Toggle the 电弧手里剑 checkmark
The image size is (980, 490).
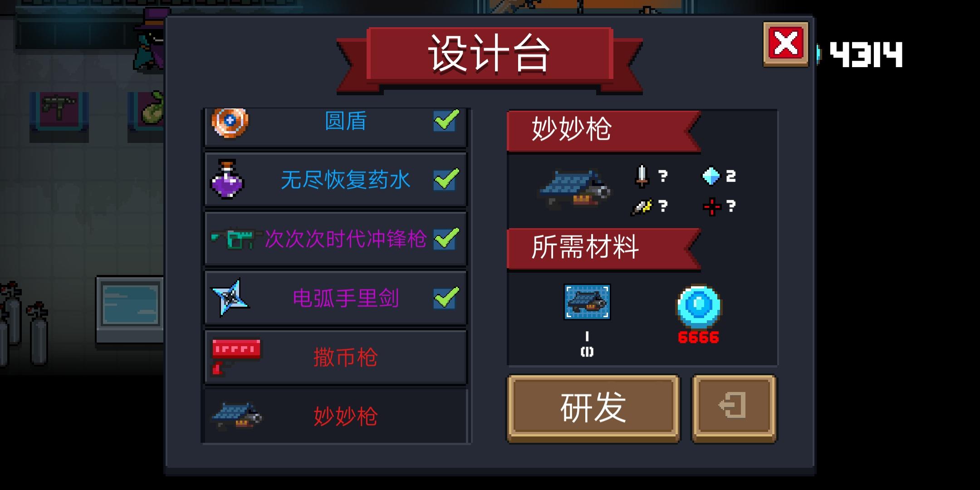(446, 298)
